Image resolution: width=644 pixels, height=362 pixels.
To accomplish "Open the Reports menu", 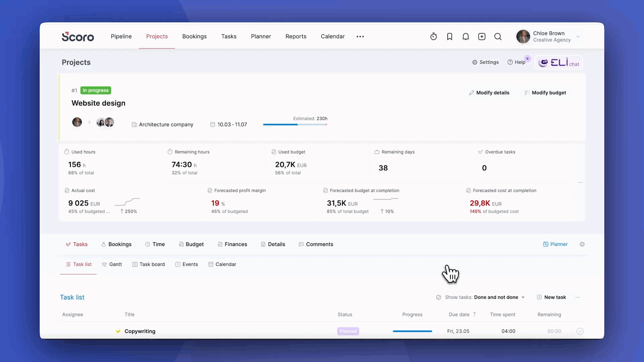I will click(x=296, y=36).
